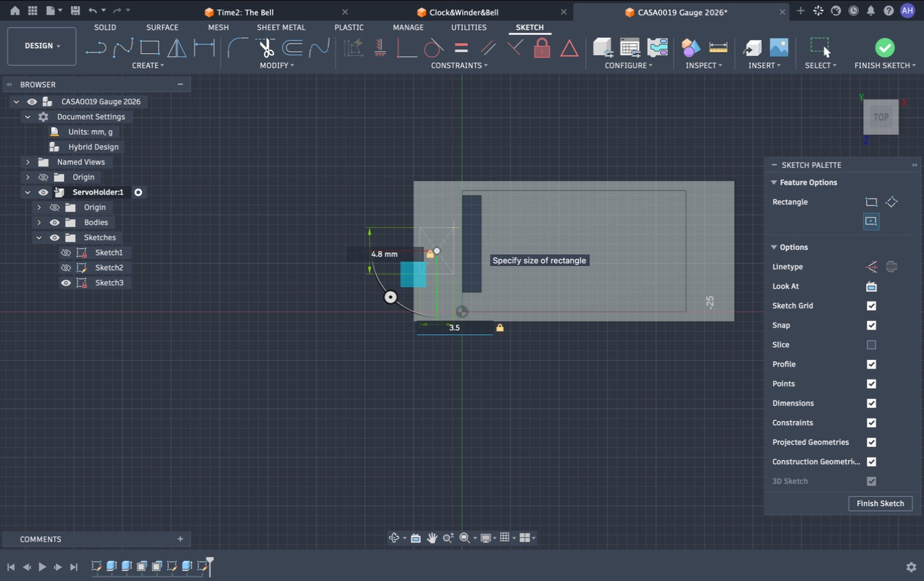The height and width of the screenshot is (581, 924).
Task: Open settings gear in timeline corner
Action: (911, 567)
